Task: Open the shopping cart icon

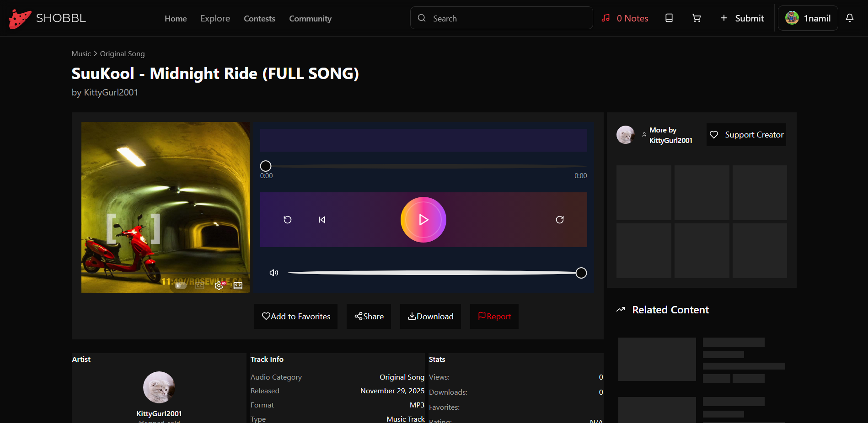Action: click(x=696, y=18)
